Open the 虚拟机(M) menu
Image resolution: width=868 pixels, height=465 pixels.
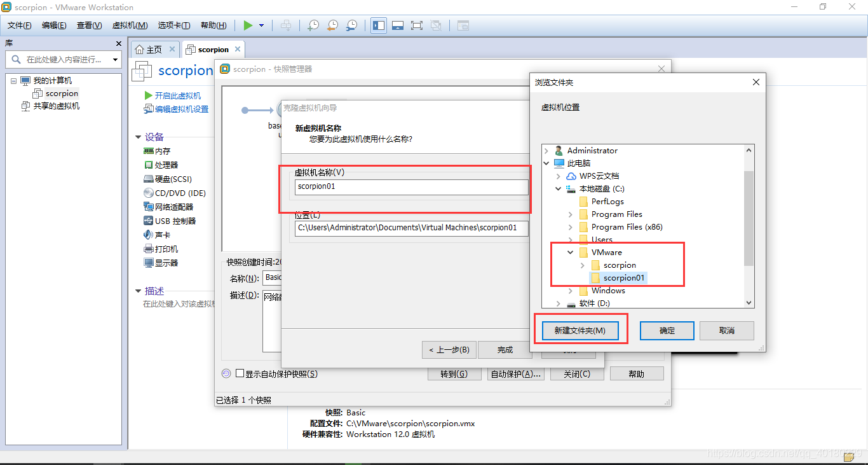click(x=130, y=25)
